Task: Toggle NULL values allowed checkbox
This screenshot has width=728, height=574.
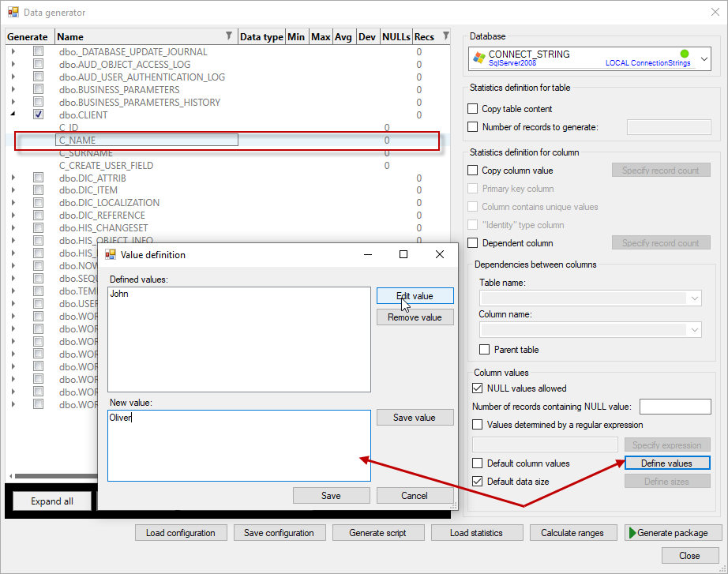Action: pos(477,388)
